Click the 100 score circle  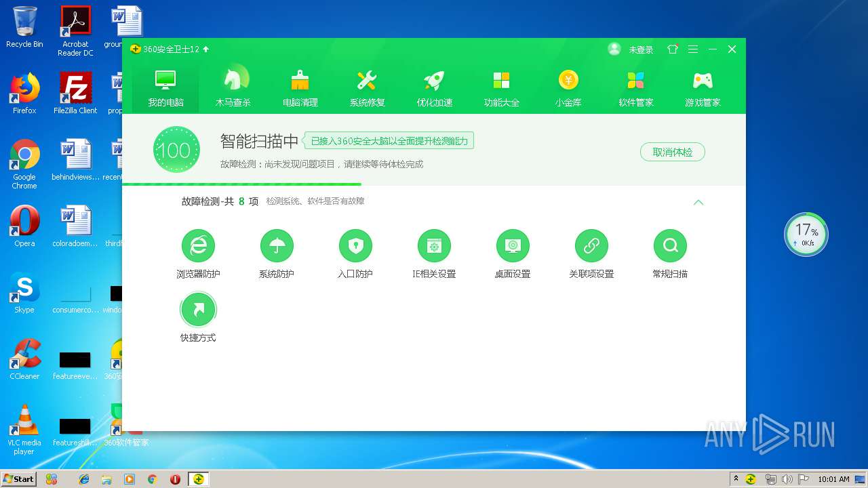click(176, 150)
